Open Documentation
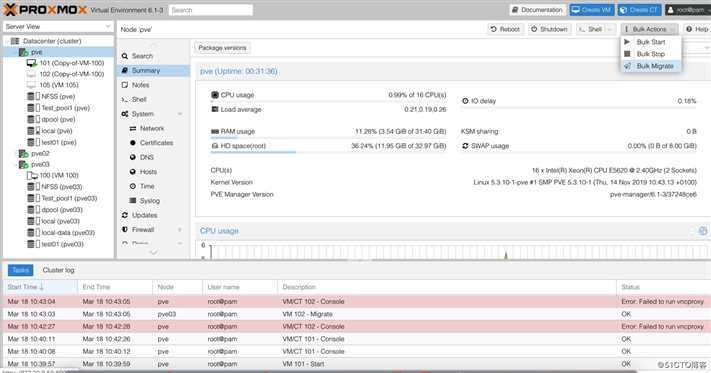 (x=538, y=10)
